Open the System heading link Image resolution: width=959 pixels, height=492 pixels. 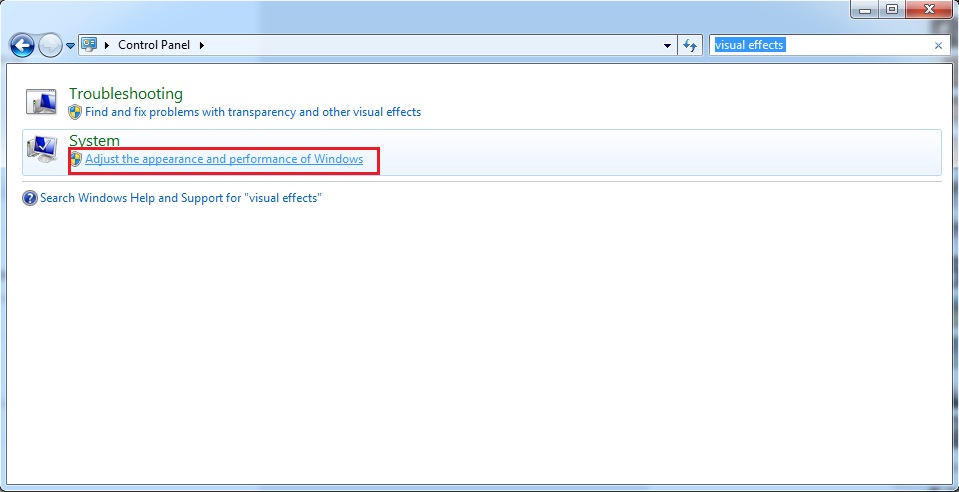[94, 141]
